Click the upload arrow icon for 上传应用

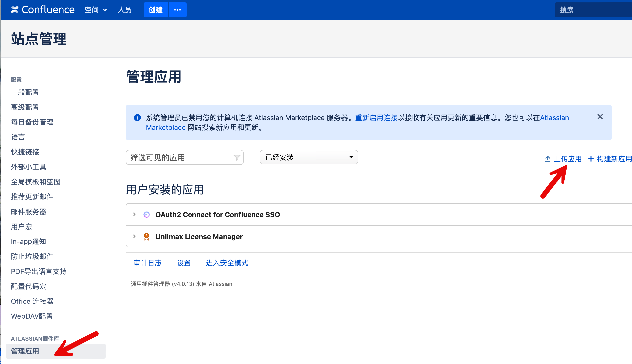548,159
